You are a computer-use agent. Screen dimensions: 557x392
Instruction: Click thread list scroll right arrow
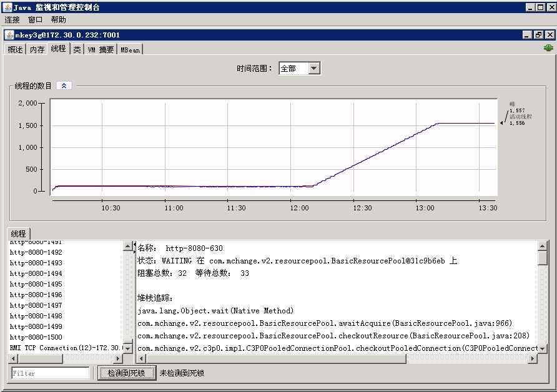[x=118, y=359]
